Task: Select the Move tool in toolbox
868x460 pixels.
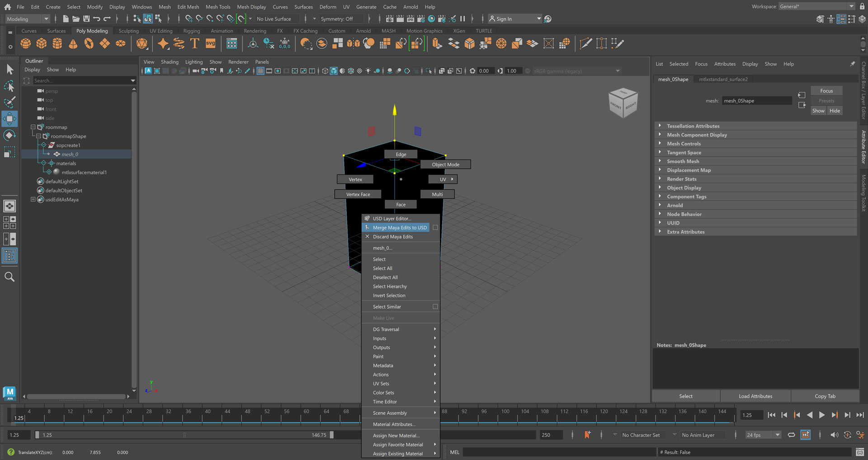Action: pos(9,119)
